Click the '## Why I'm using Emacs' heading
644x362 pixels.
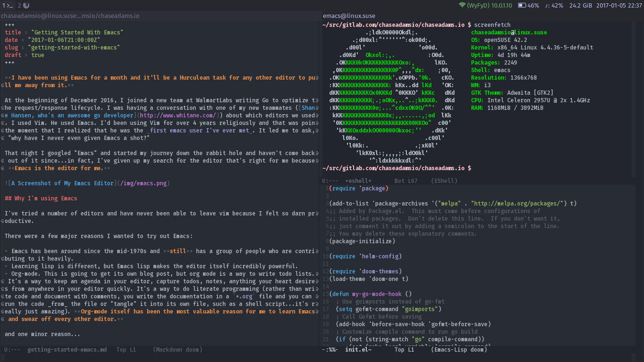click(41, 198)
